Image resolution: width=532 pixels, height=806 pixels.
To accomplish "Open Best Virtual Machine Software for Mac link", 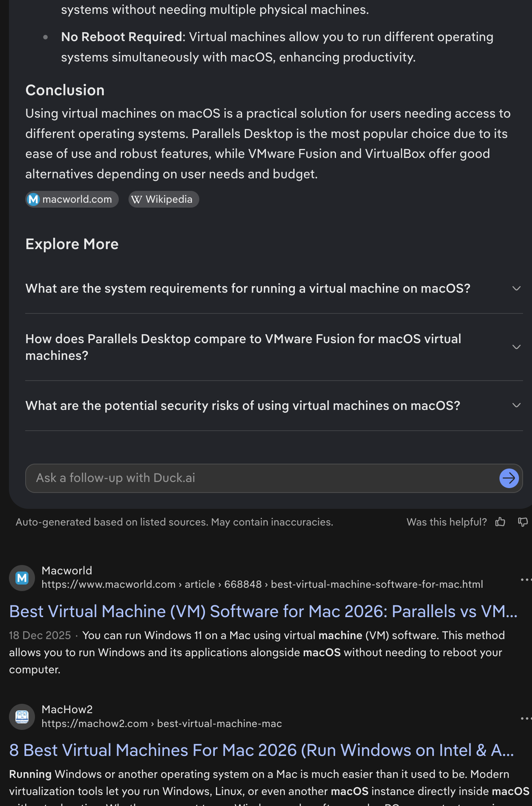I will 263,611.
